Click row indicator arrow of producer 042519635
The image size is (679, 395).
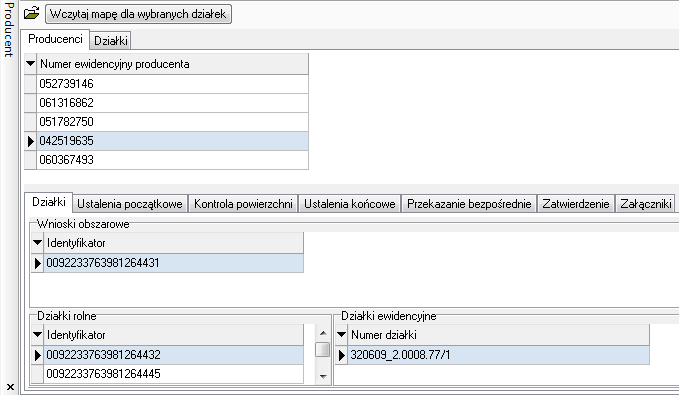click(30, 141)
